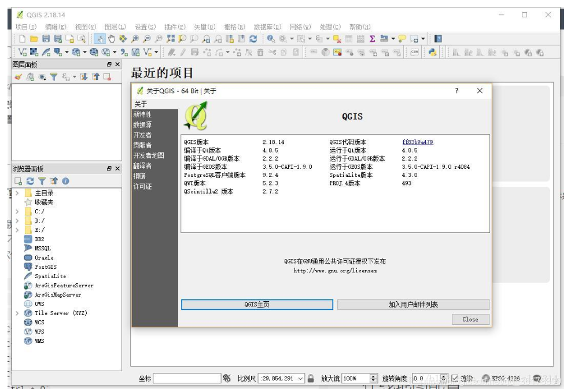
Task: Click the Zoom Full extent icon
Action: [x=171, y=39]
